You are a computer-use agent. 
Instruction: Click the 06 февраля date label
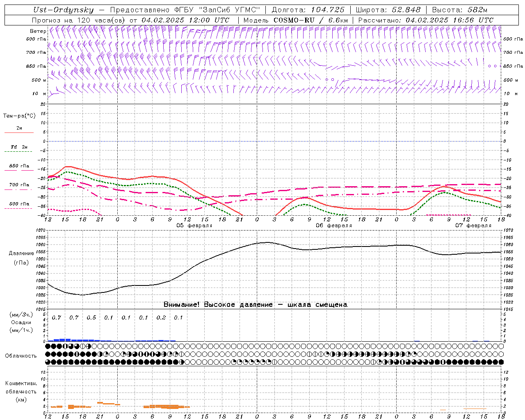pos(334,226)
